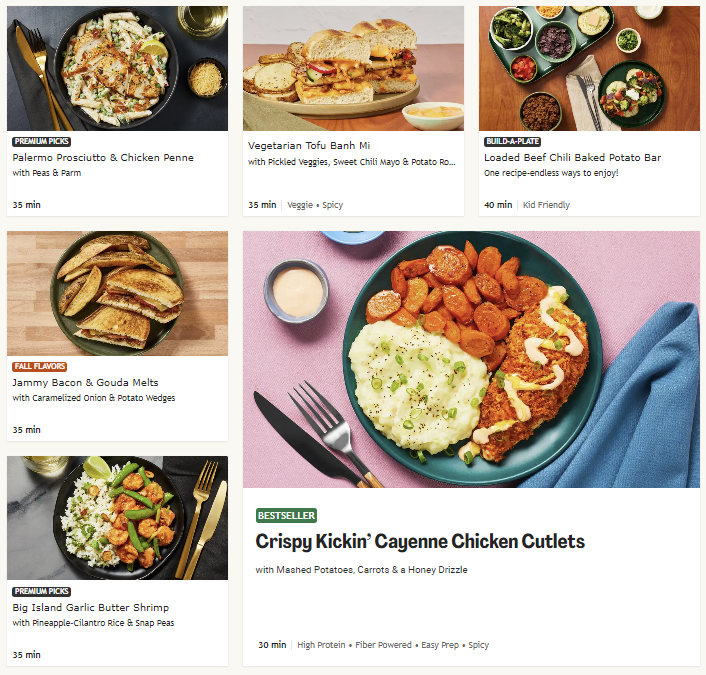Select the Jammy Bacon & Gouda Melts image
The height and width of the screenshot is (675, 706).
point(117,294)
